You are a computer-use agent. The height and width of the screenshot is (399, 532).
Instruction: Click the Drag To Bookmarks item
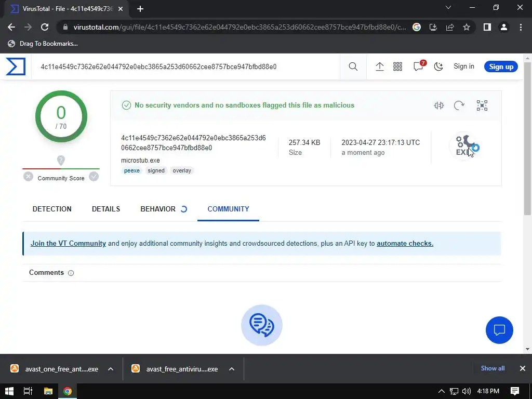pyautogui.click(x=43, y=44)
